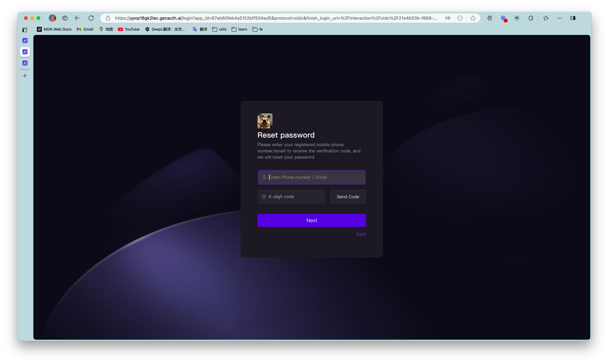
Task: Minimize the window with the yellow button
Action: pos(32,18)
